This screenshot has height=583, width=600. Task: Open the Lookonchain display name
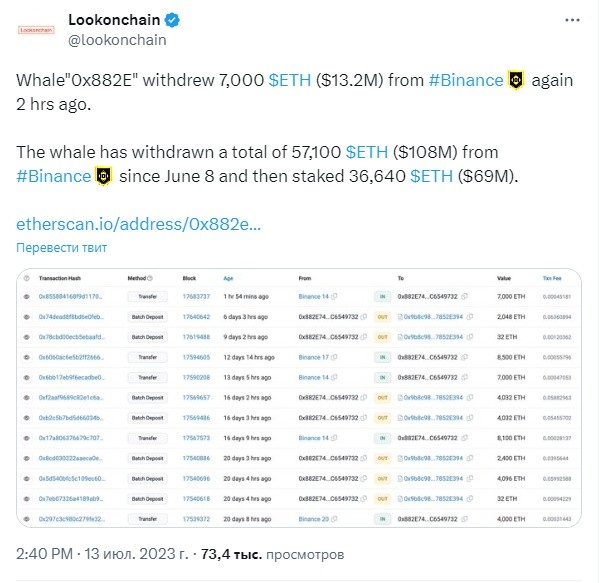click(114, 20)
